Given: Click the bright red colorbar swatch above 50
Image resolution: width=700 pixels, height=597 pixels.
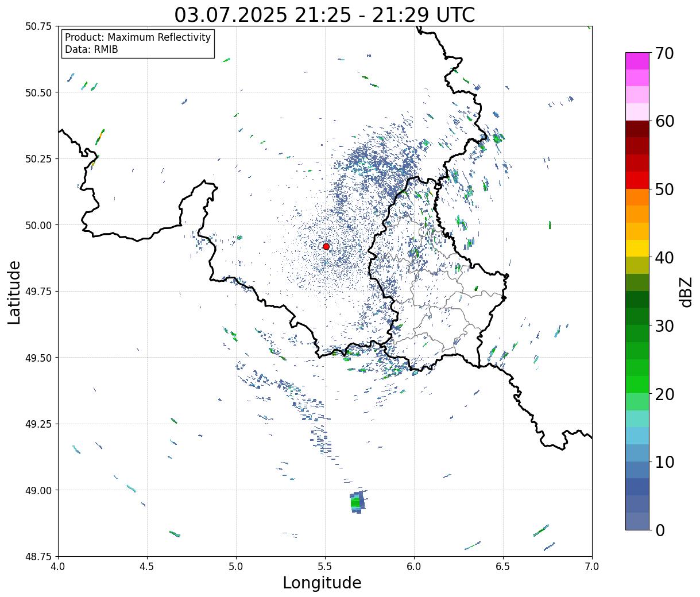Looking at the screenshot, I should (x=637, y=180).
